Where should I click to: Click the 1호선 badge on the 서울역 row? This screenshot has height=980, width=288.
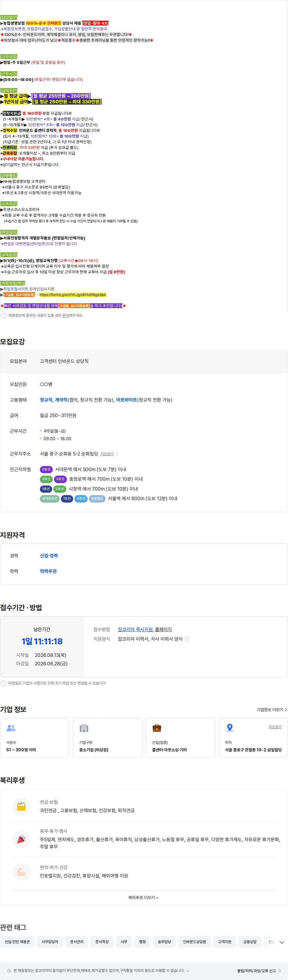tap(67, 498)
